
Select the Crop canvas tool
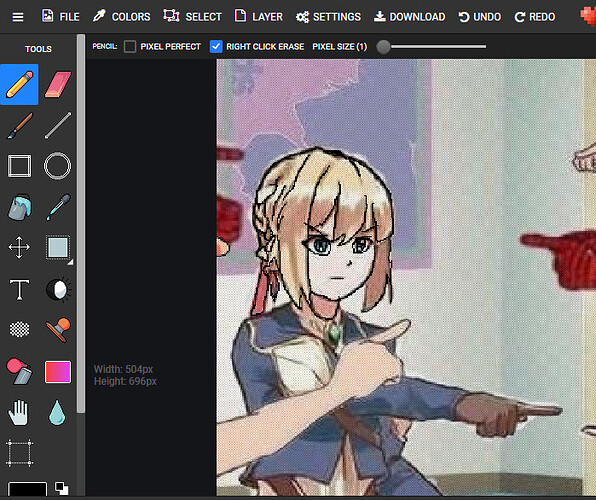19,453
